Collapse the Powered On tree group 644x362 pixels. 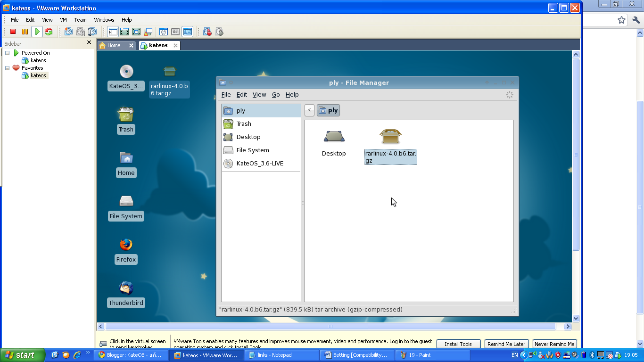coord(7,53)
